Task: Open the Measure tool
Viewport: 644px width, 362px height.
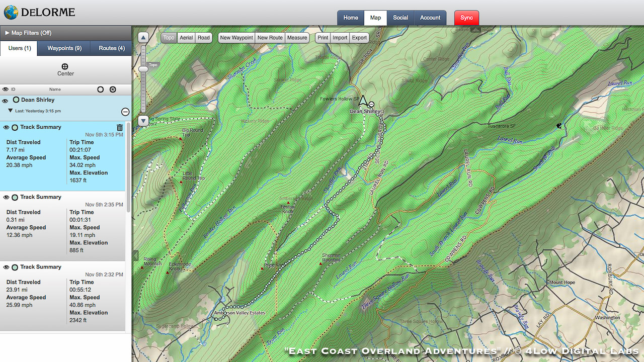Action: click(297, 37)
